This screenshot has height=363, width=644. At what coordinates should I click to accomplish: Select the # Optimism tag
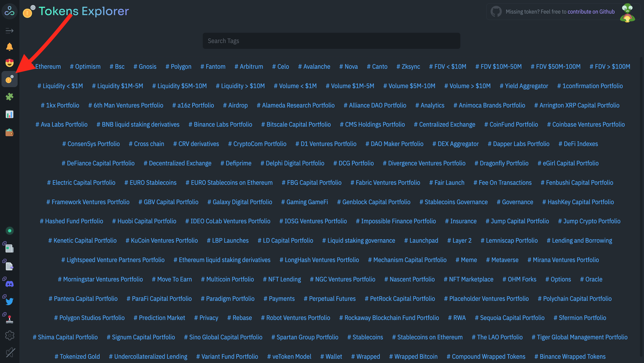[x=85, y=67]
